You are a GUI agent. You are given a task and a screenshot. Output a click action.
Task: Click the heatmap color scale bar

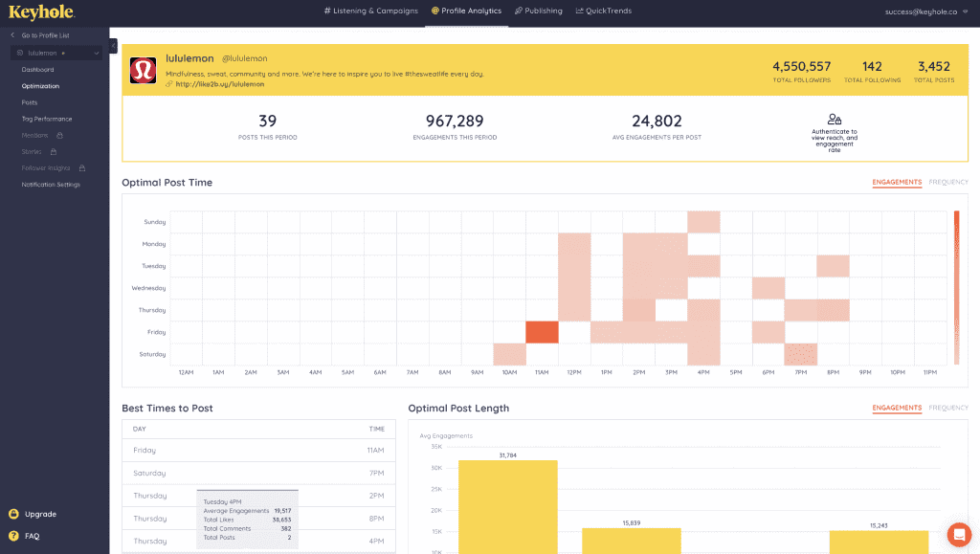956,288
